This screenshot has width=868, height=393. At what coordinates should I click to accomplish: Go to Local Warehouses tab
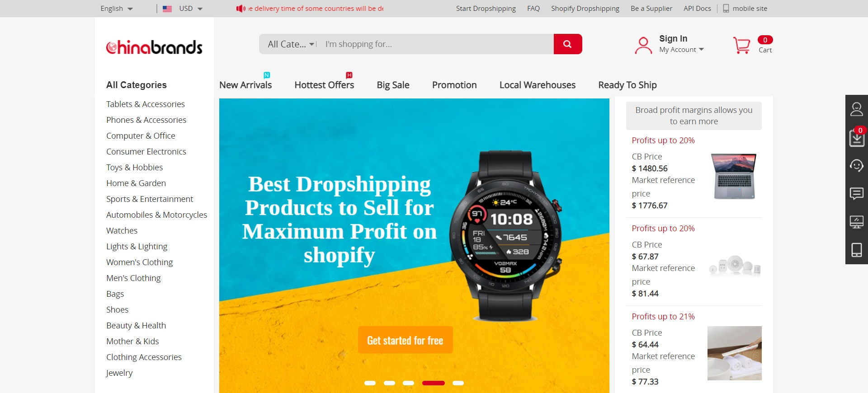[538, 85]
